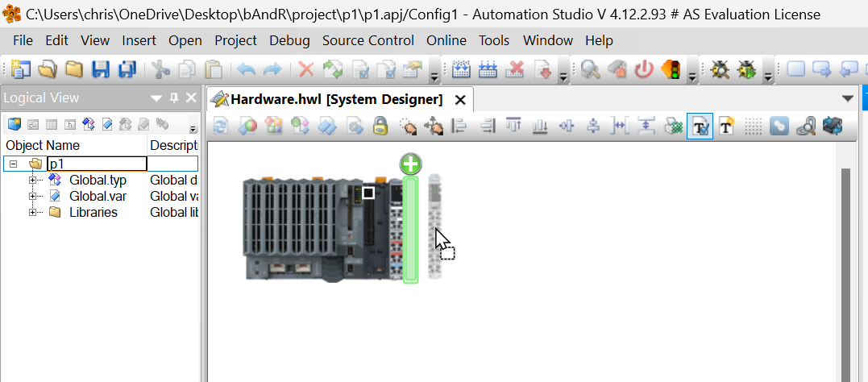Select the Libraries folder item
The height and width of the screenshot is (382, 868).
(93, 212)
